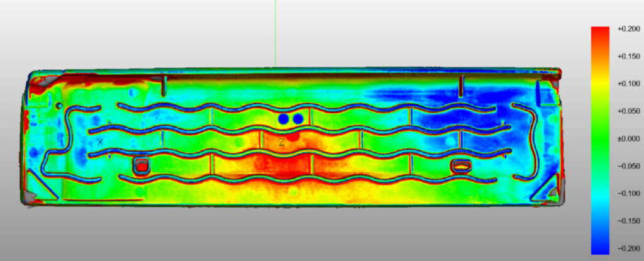Click the blue bottom end of the color scale
The image size is (644, 261).
pyautogui.click(x=600, y=250)
